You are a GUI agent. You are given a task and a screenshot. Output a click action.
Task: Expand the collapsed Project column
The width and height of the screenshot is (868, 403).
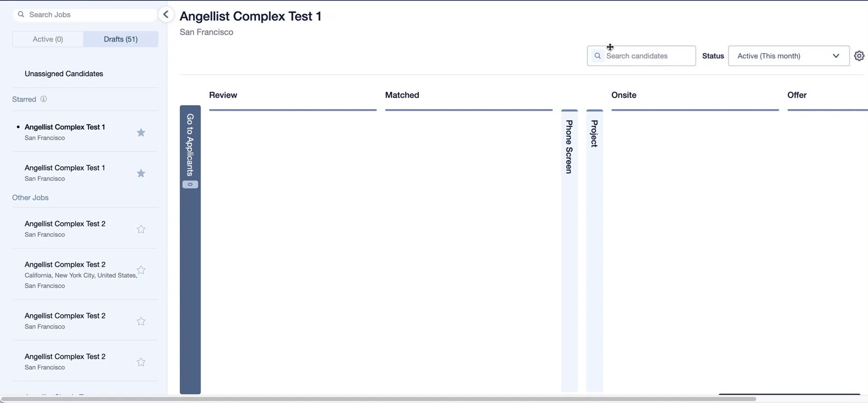pos(594,134)
